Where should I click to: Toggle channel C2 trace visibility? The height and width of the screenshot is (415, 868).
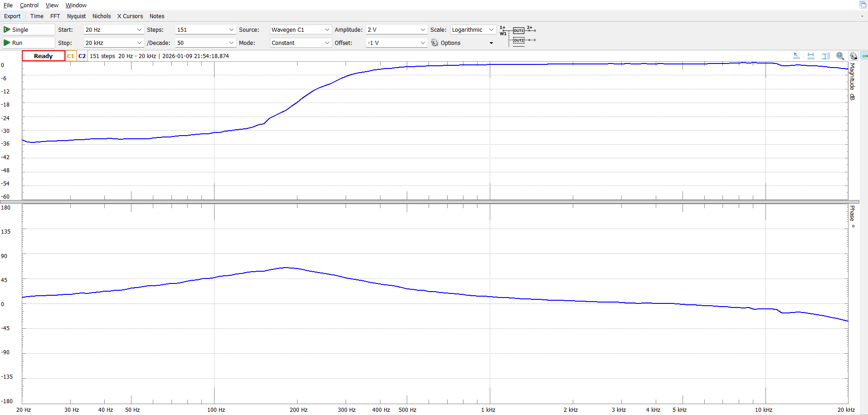click(x=82, y=56)
